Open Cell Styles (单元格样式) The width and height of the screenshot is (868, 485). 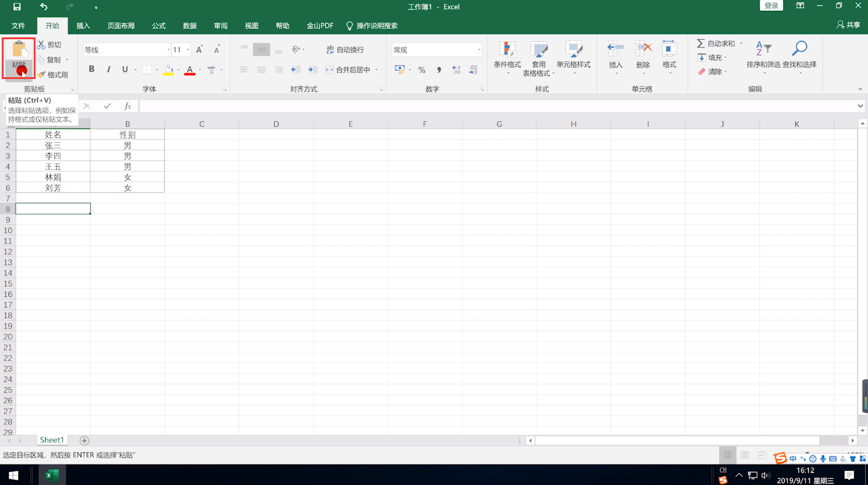[x=573, y=58]
